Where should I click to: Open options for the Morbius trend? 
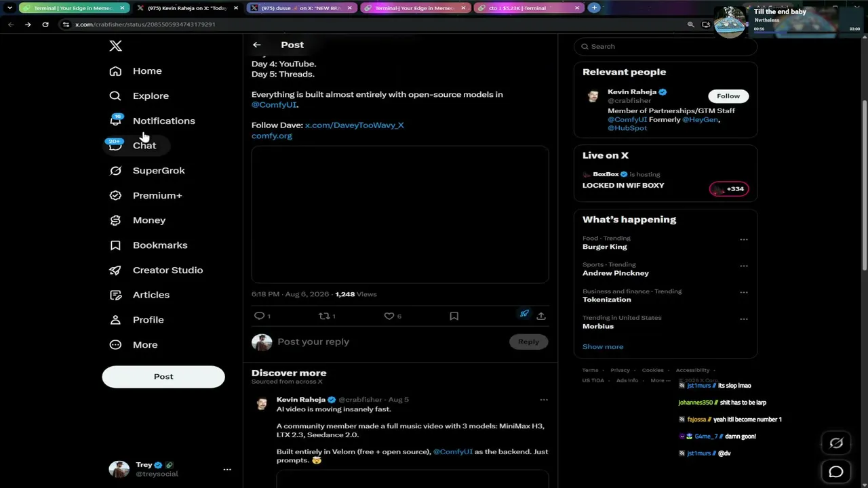[x=744, y=319]
